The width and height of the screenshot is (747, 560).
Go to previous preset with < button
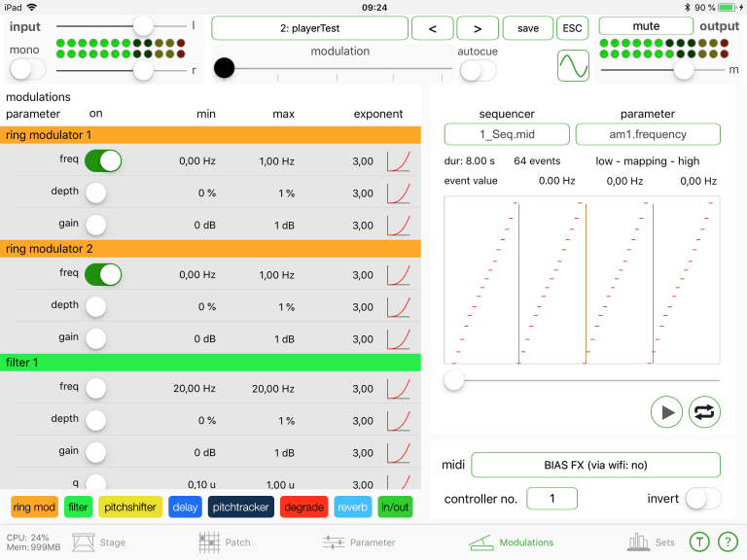coord(433,28)
